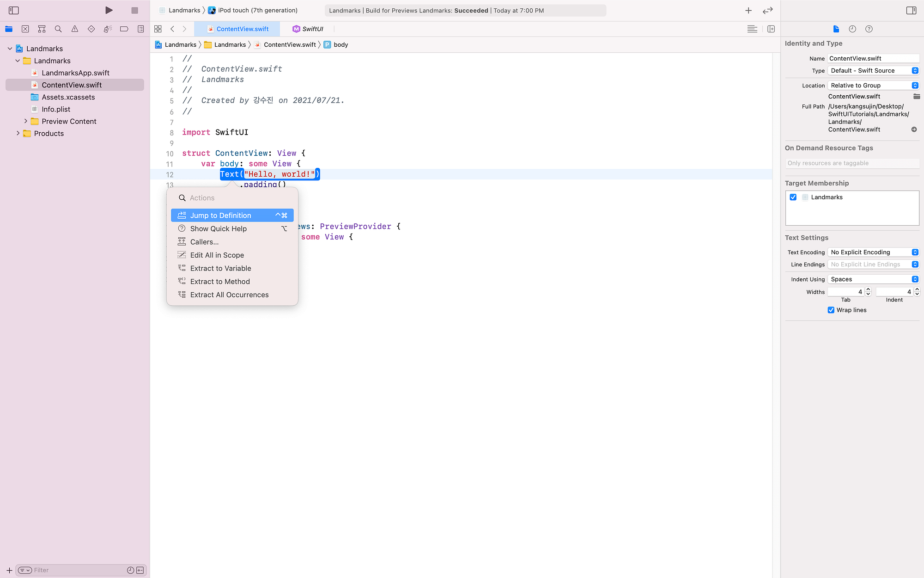The height and width of the screenshot is (578, 924).
Task: Click Show Quick Help menu entry
Action: tap(219, 228)
